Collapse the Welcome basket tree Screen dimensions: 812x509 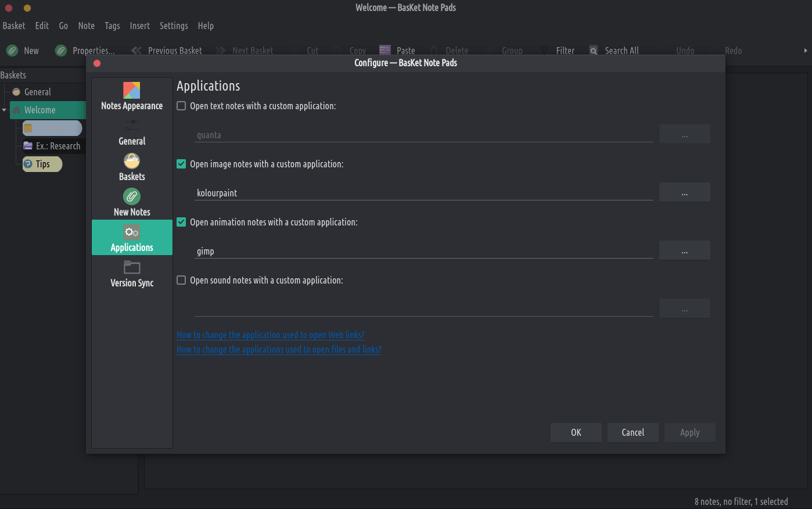tap(4, 110)
